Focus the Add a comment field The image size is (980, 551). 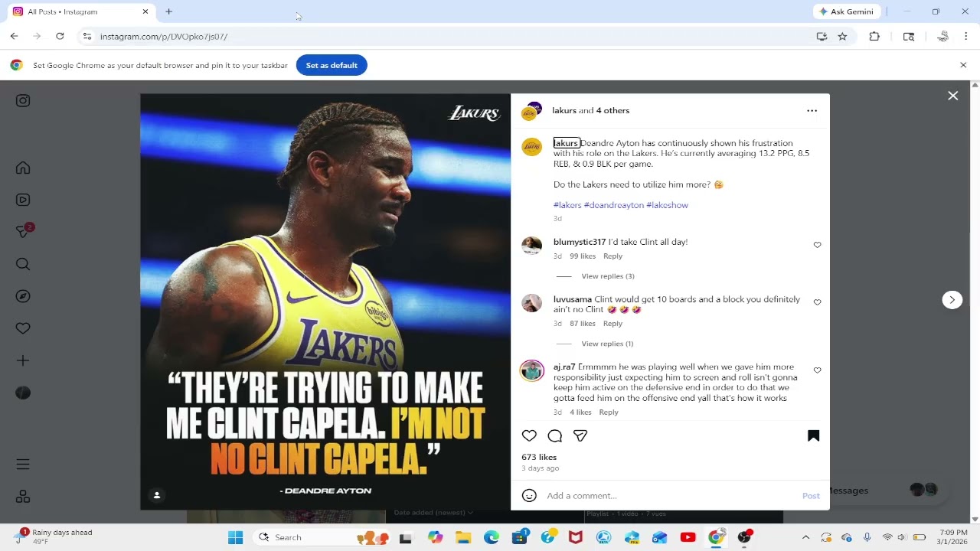pyautogui.click(x=670, y=496)
